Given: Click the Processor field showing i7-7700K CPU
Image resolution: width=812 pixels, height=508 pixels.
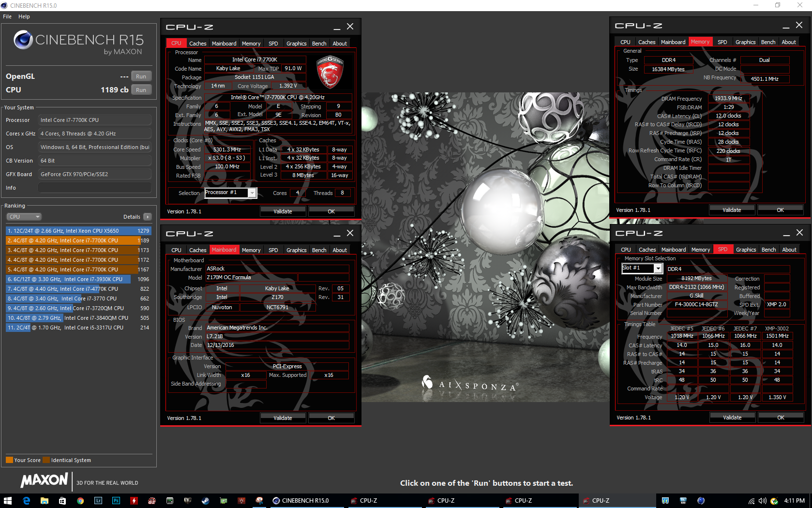Looking at the screenshot, I should tap(95, 120).
